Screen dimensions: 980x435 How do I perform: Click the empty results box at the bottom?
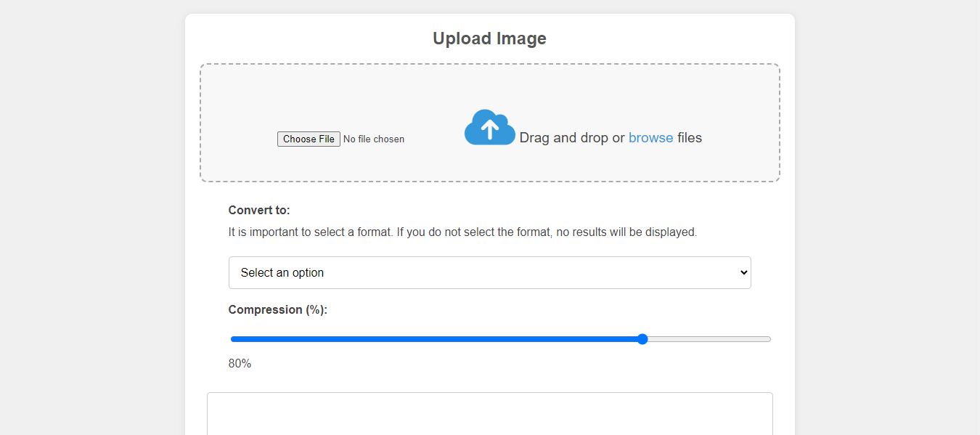click(489, 414)
